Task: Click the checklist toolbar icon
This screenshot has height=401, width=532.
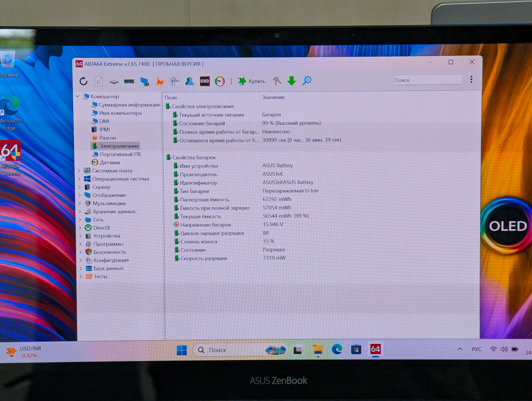Action: click(x=175, y=82)
